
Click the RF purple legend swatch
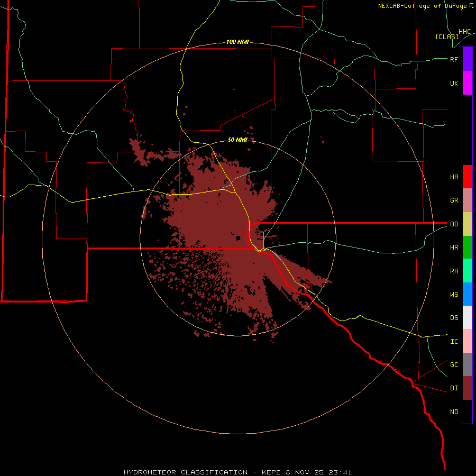click(x=467, y=59)
